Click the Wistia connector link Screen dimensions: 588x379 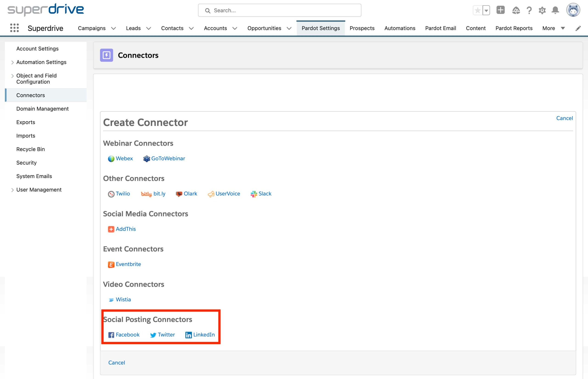(123, 299)
